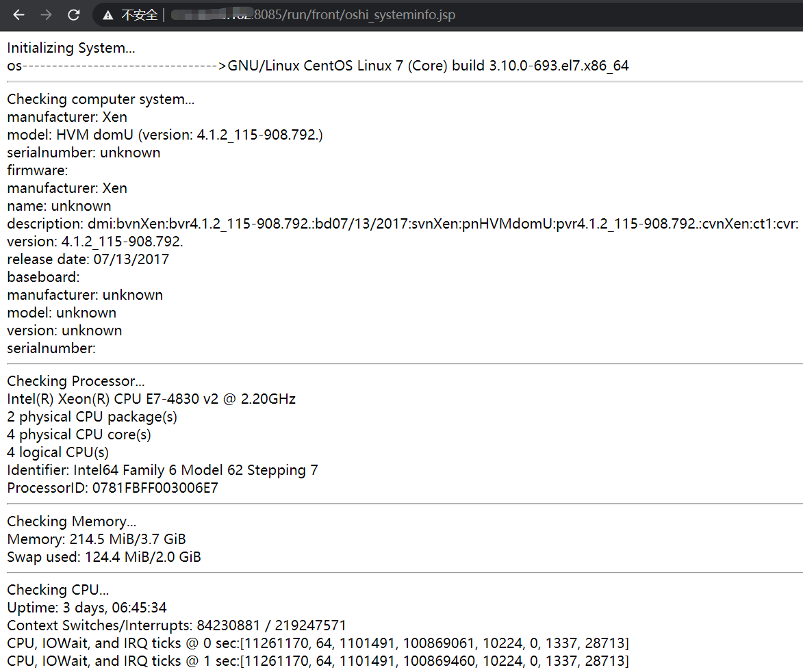The width and height of the screenshot is (803, 672).
Task: Click the 'Checking CPU...' heading
Action: click(58, 590)
